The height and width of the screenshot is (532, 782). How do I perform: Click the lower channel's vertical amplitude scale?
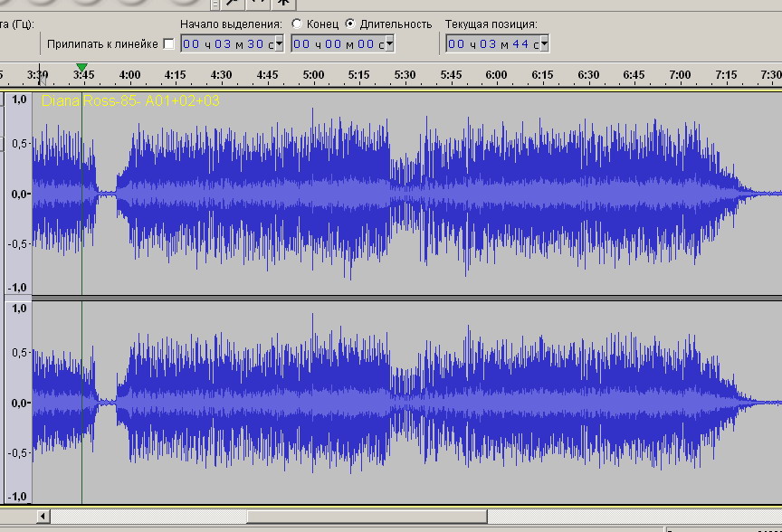19,403
